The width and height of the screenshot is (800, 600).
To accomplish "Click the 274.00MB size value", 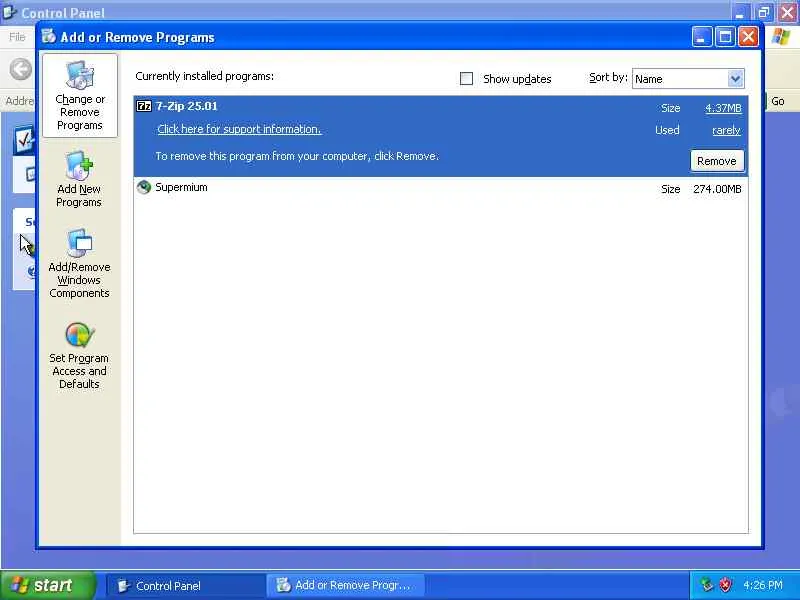I will [x=717, y=189].
